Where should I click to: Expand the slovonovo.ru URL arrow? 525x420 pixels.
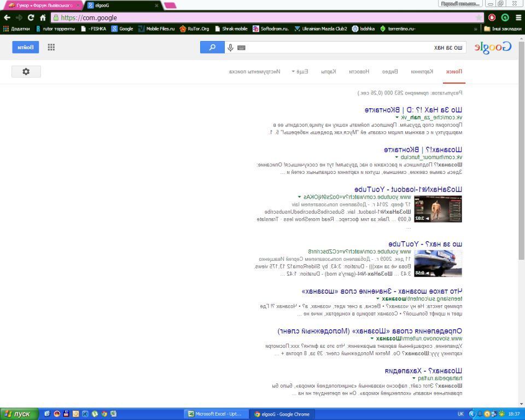[372, 339]
